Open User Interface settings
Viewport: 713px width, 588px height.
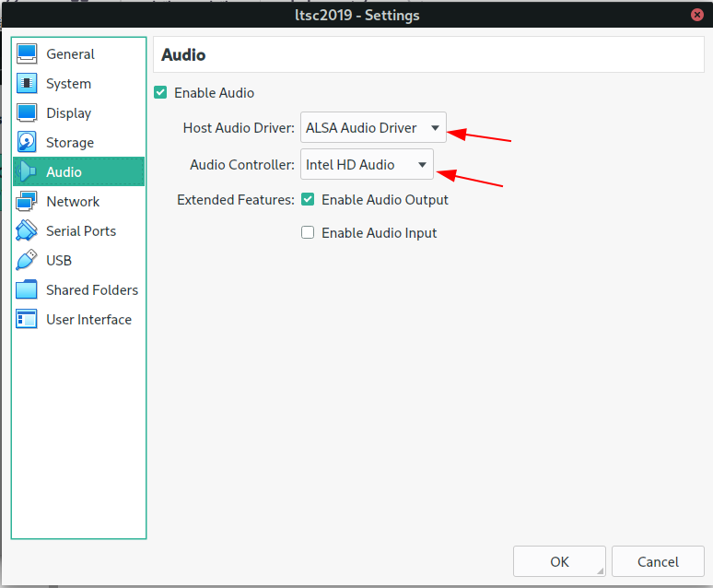click(x=78, y=319)
